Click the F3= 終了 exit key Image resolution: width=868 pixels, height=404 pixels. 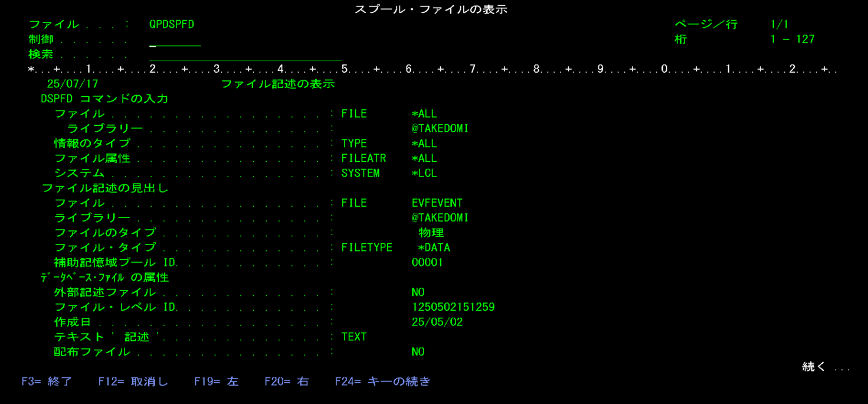pos(47,382)
